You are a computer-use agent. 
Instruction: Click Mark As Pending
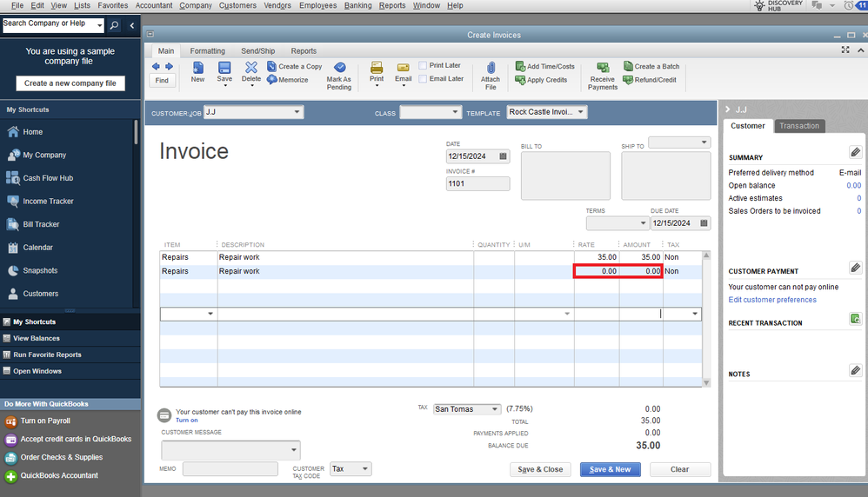coord(339,76)
